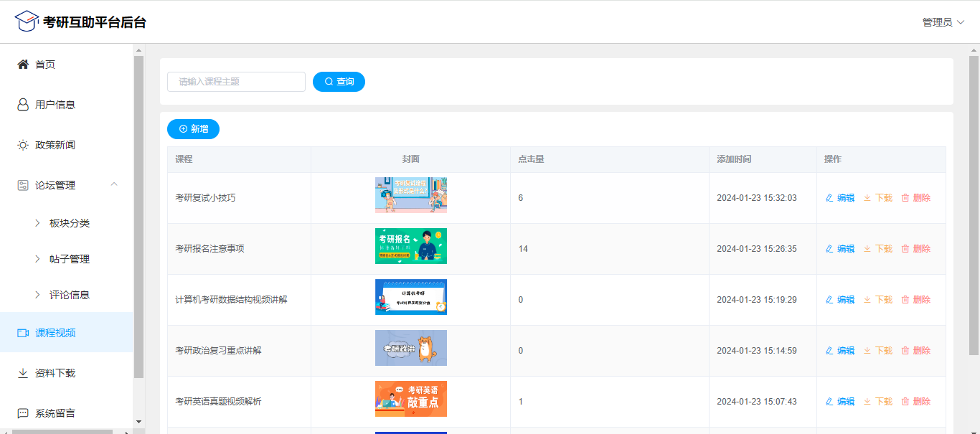Download the 计算机考研数据结构视频讲解 course
980x434 pixels.
tap(877, 300)
